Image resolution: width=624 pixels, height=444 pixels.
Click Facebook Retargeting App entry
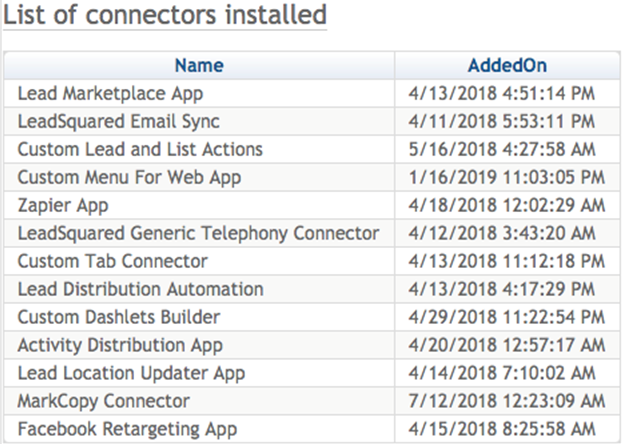(x=128, y=430)
